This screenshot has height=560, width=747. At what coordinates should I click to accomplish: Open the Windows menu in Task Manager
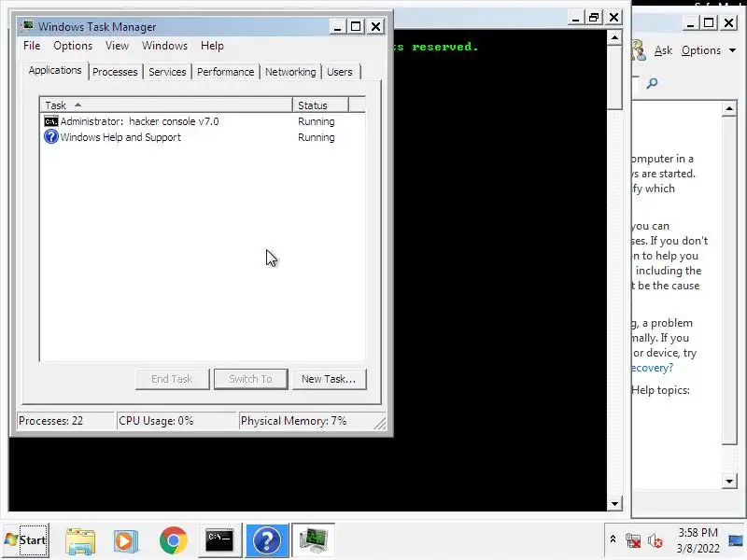pos(164,46)
